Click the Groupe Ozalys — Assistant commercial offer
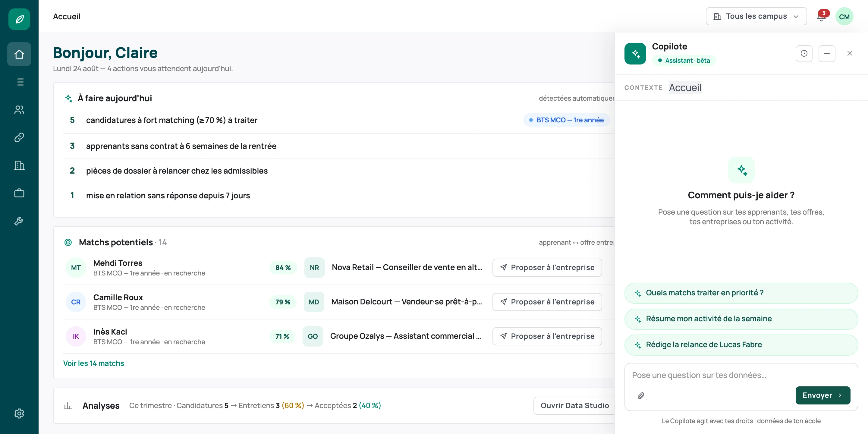 tap(406, 336)
